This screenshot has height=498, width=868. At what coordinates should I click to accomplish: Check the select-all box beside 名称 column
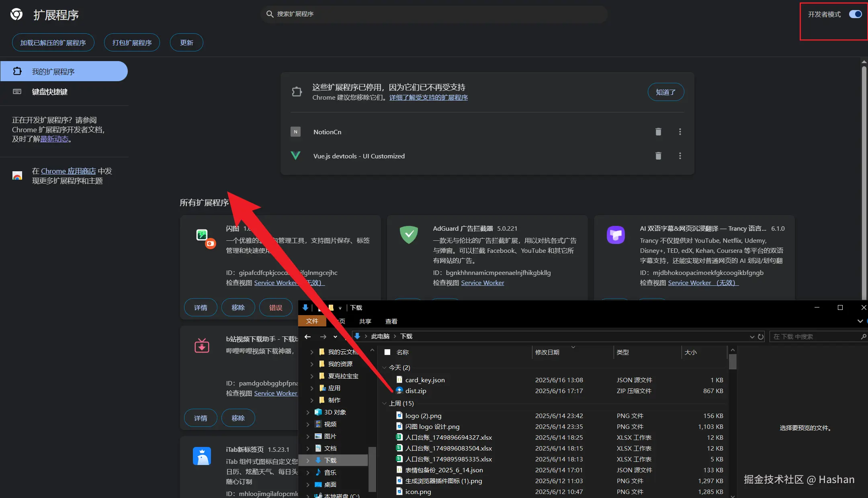coord(387,352)
